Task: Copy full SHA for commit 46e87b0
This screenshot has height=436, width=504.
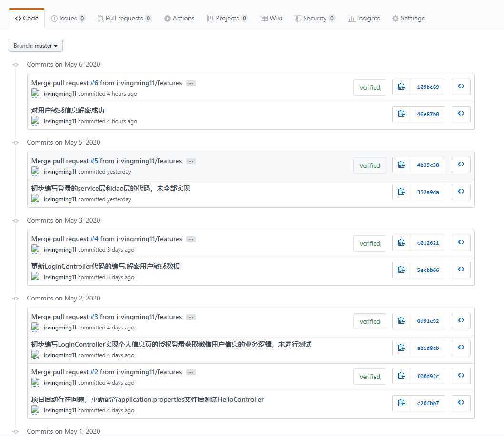Action: tap(402, 114)
